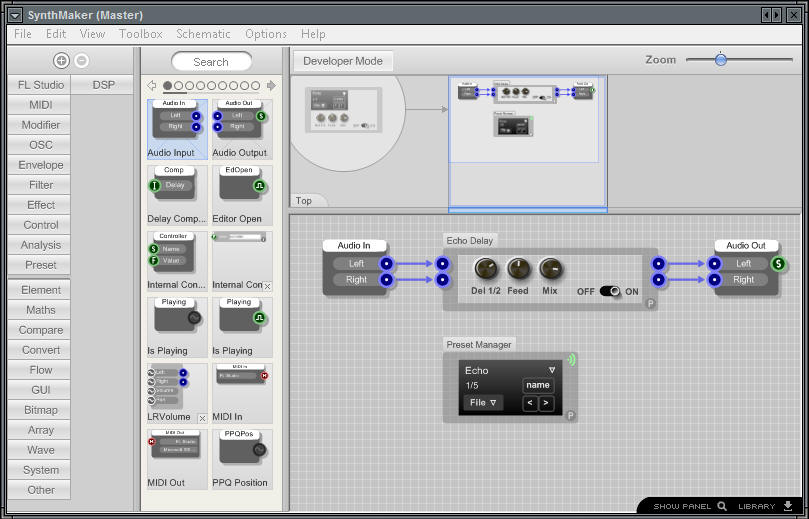Open the Schematic menu
The height and width of the screenshot is (519, 809).
[x=203, y=34]
